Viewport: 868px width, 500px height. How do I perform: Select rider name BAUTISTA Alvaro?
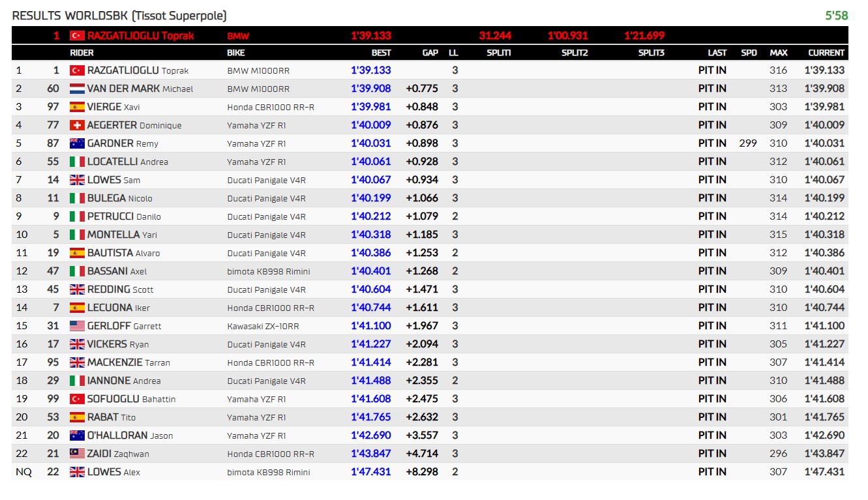point(123,253)
